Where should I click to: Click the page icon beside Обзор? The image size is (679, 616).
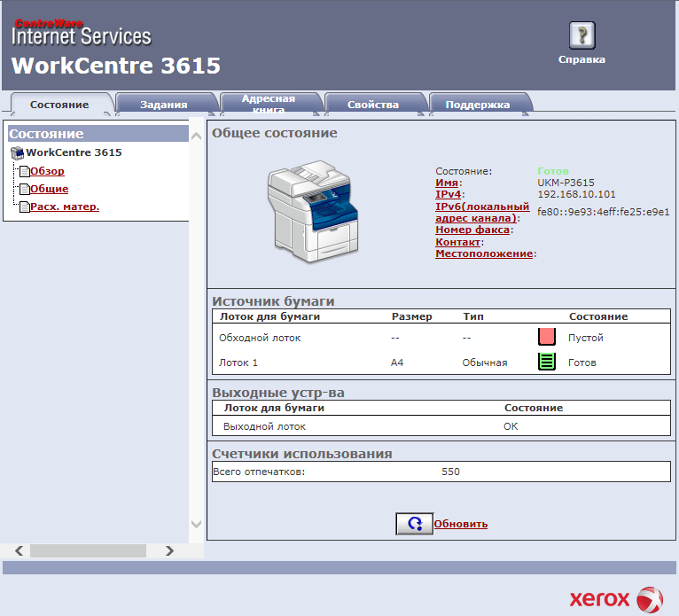tap(24, 171)
